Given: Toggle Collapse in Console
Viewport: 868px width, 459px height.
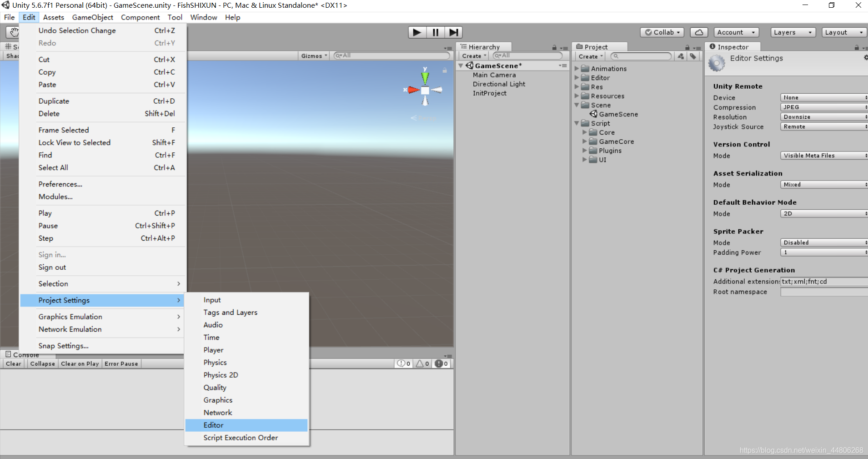Looking at the screenshot, I should pyautogui.click(x=42, y=363).
